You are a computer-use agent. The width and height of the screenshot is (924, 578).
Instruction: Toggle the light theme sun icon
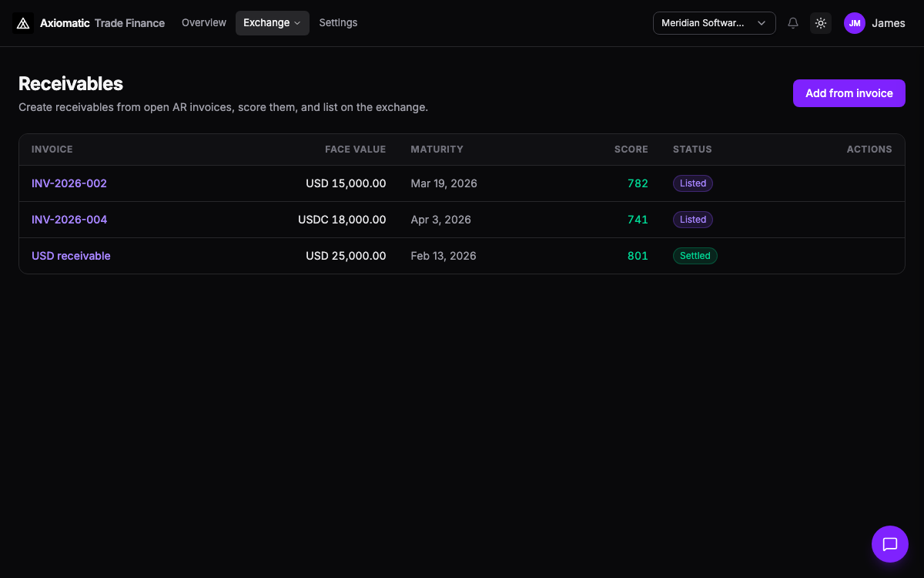click(821, 23)
